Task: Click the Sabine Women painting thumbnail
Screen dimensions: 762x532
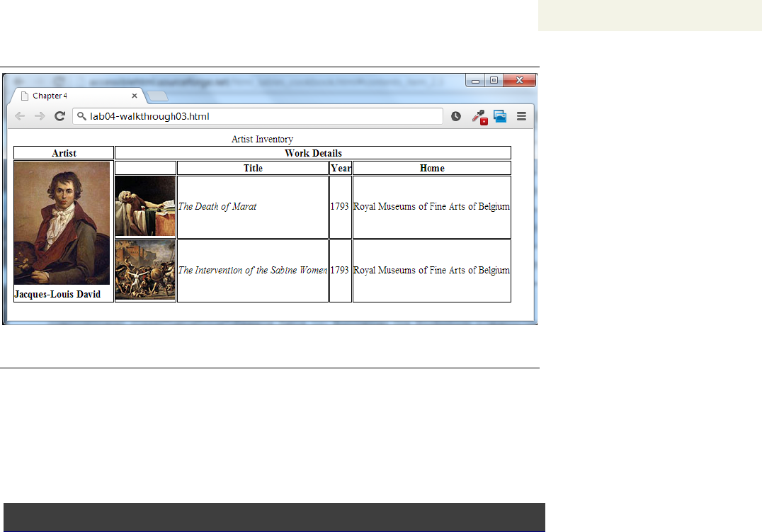Action: click(x=145, y=270)
